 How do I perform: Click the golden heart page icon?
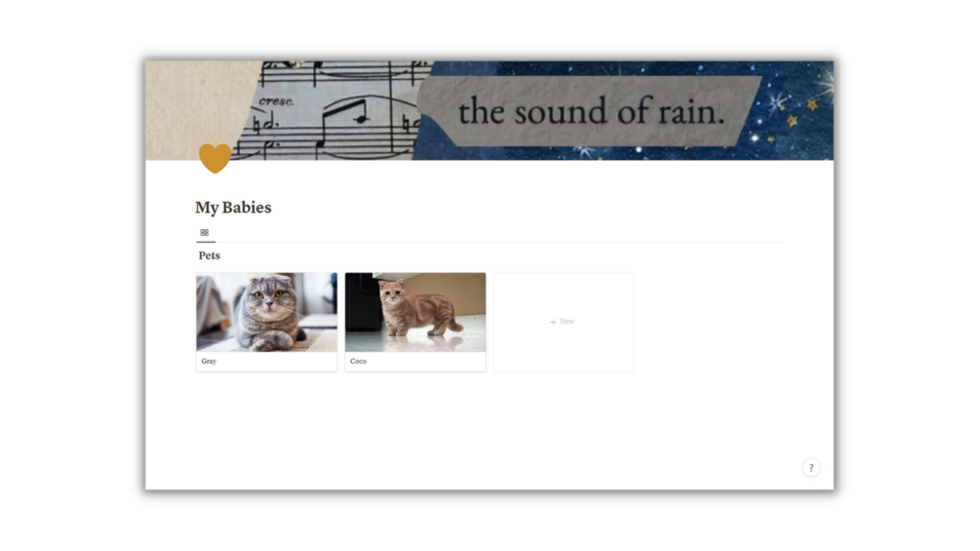pos(215,158)
